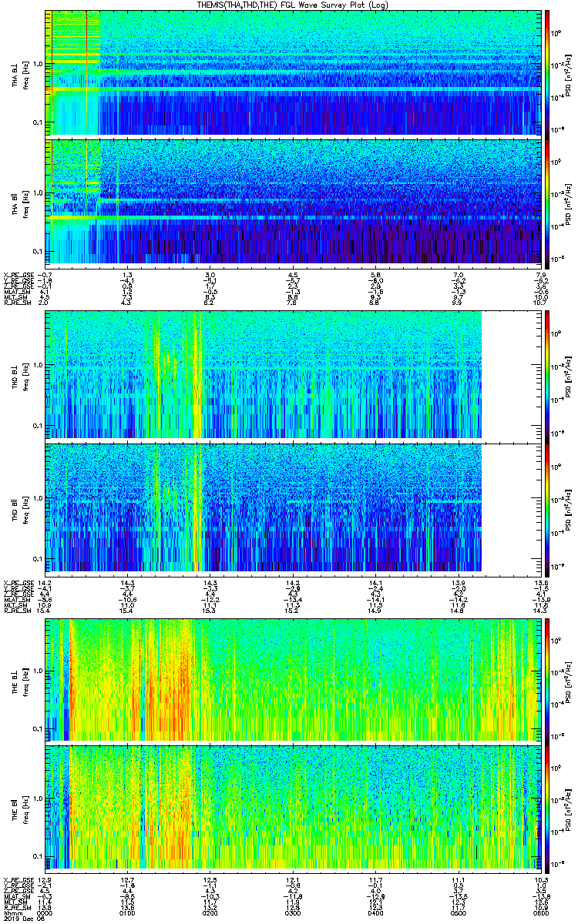This screenshot has height=924, width=578.
Task: Click the '0300' time tick label
Action: click(293, 912)
